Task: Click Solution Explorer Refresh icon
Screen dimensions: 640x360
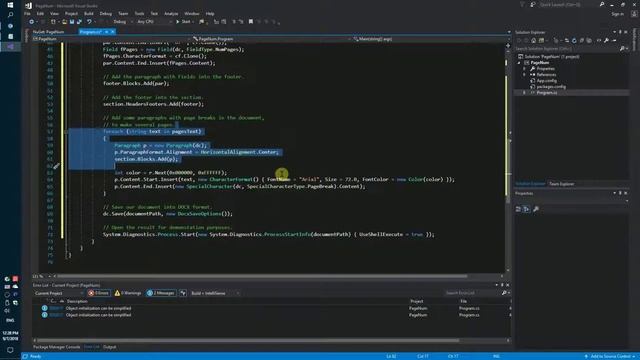Action: 574,40
